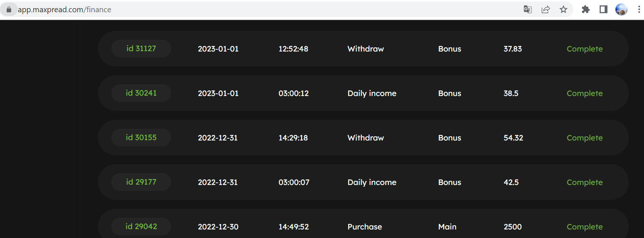Open the Chrome three-dot menu

pyautogui.click(x=639, y=10)
